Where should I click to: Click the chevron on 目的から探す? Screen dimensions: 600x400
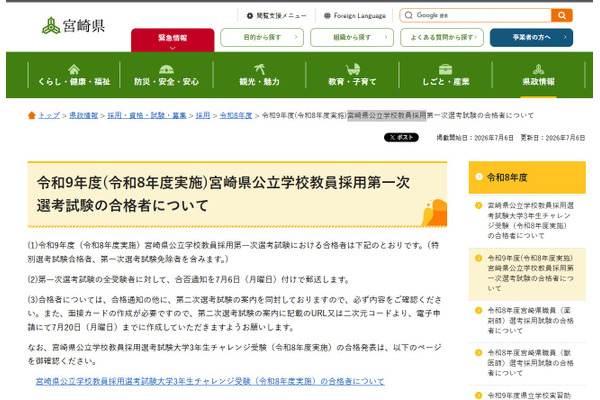click(x=295, y=37)
